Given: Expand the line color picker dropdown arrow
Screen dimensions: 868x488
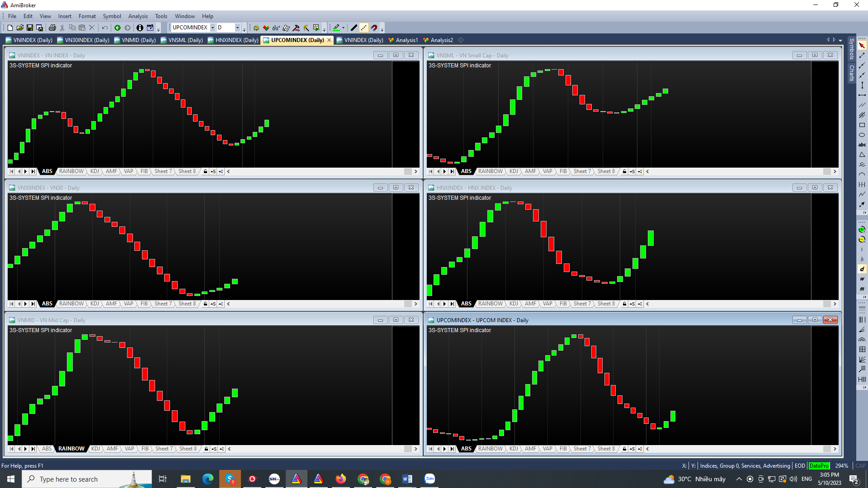Looking at the screenshot, I should 343,28.
